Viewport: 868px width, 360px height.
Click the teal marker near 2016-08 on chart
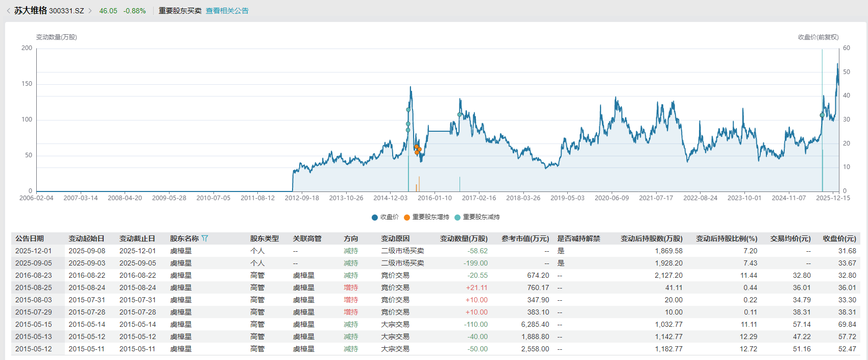tap(460, 115)
